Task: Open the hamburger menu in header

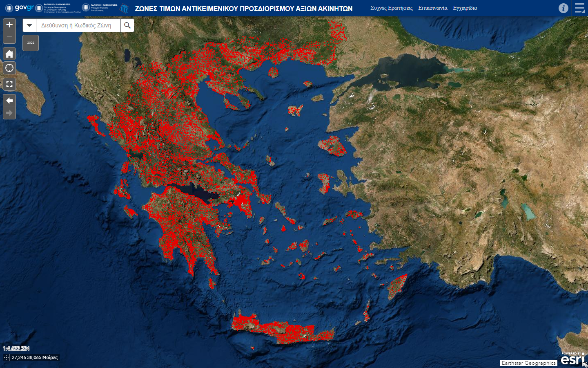Action: (579, 8)
